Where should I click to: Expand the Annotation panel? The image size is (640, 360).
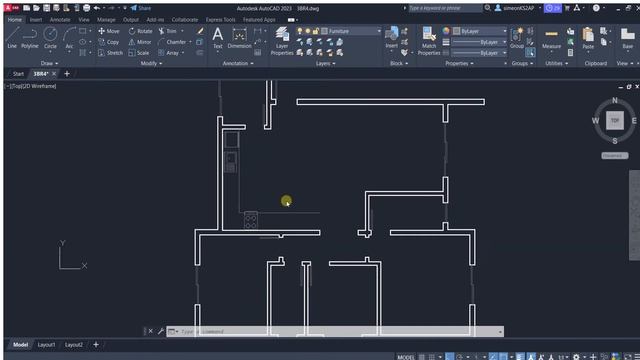pyautogui.click(x=238, y=63)
